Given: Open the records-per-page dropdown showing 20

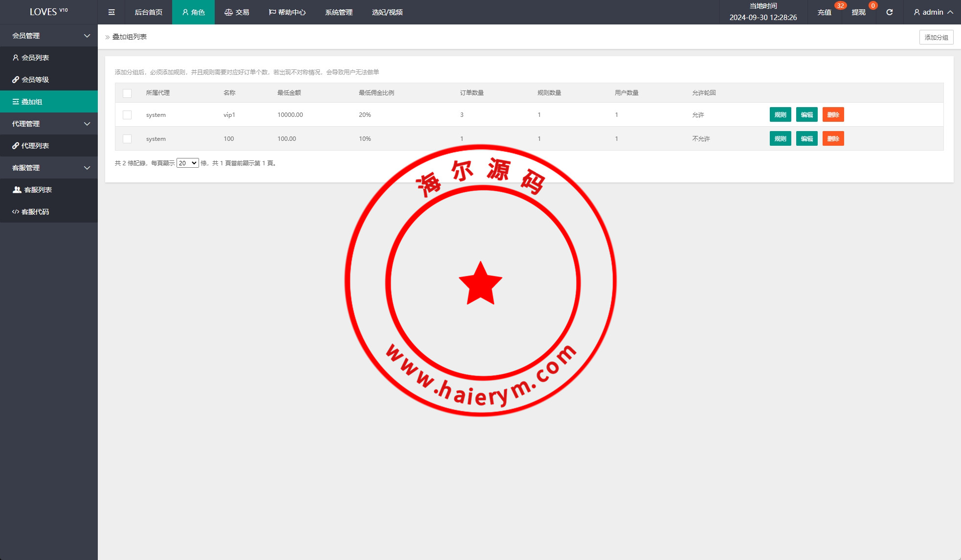Looking at the screenshot, I should [187, 163].
